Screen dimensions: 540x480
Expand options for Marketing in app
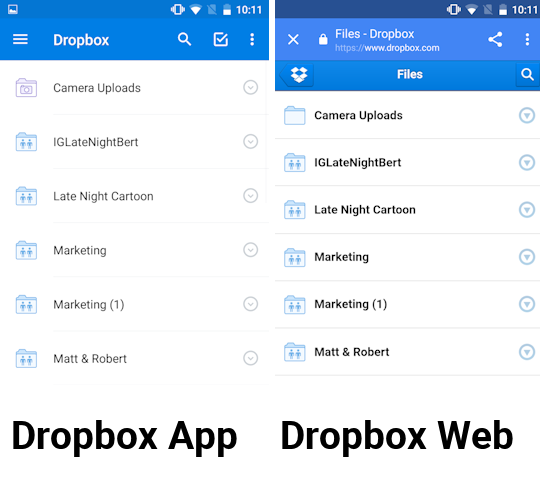(x=250, y=250)
